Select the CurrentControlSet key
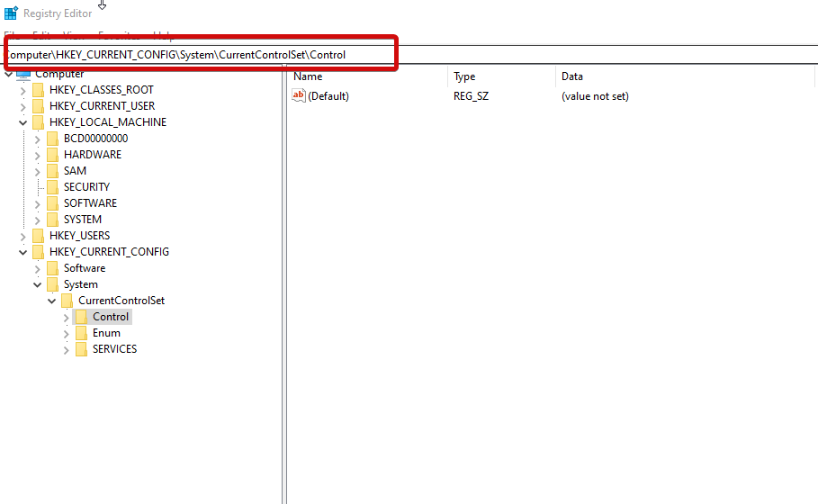Image resolution: width=818 pixels, height=504 pixels. 121,301
